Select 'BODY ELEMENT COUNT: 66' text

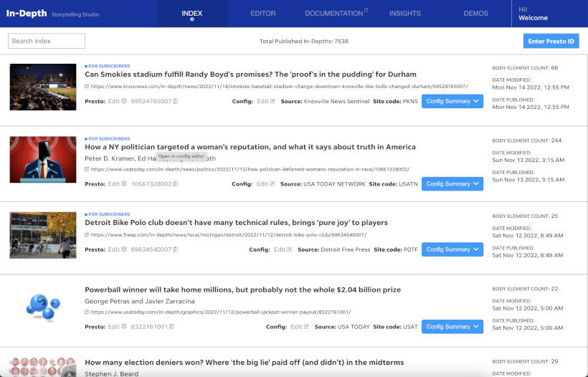coord(525,68)
